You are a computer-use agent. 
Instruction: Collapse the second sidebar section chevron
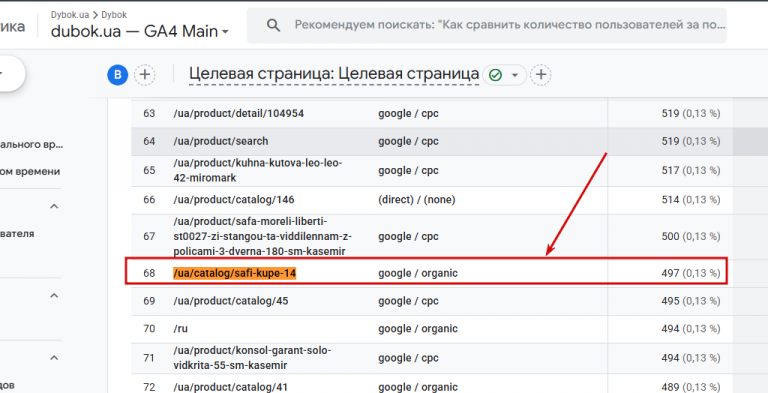[x=54, y=295]
